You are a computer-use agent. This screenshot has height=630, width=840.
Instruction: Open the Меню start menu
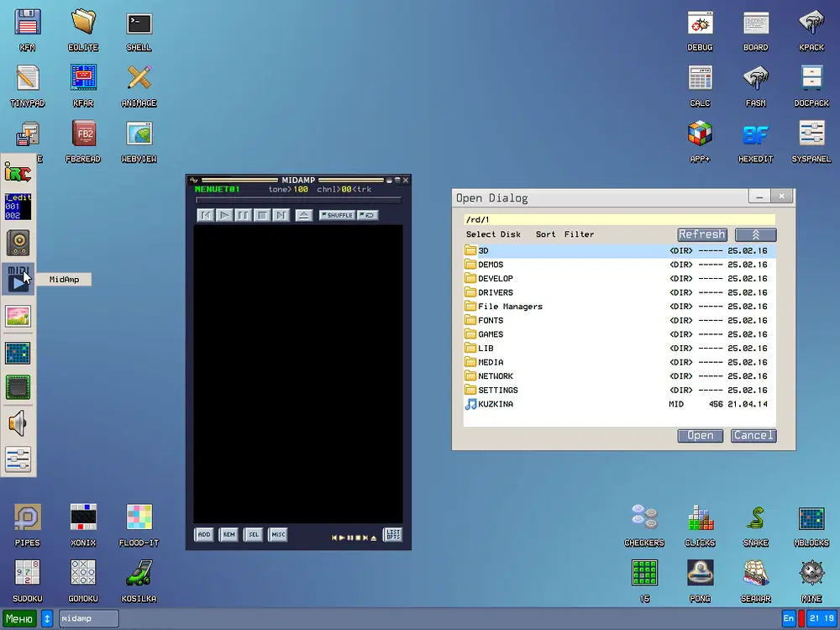click(x=19, y=618)
